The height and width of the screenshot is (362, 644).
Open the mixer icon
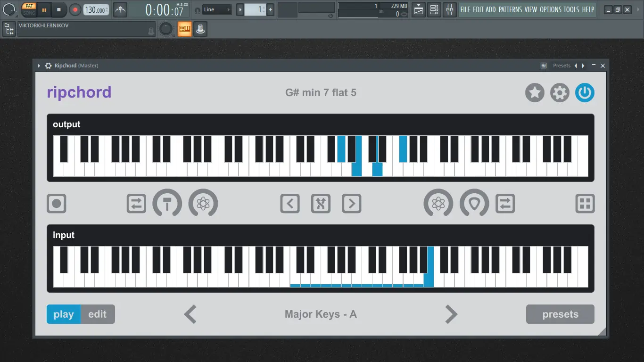(x=450, y=9)
